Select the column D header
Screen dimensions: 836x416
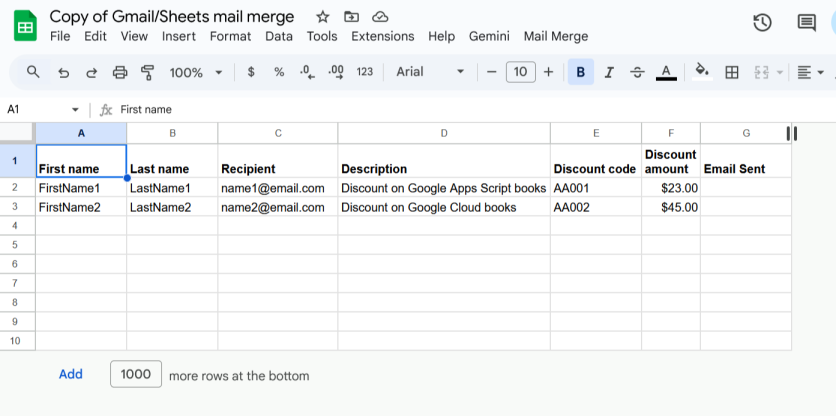pos(444,133)
